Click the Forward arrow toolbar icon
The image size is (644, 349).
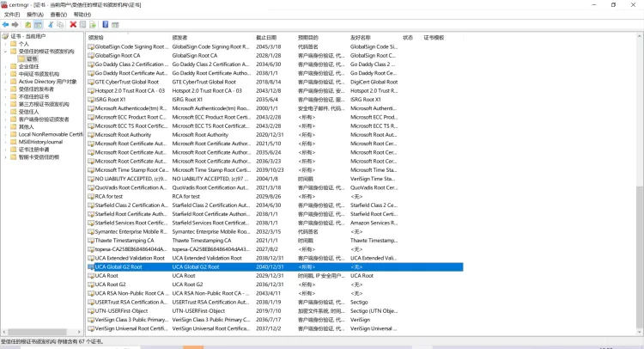(x=15, y=24)
